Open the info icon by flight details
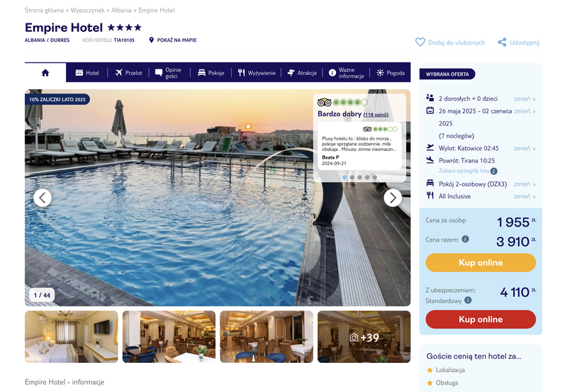The image size is (567, 392). pyautogui.click(x=494, y=171)
